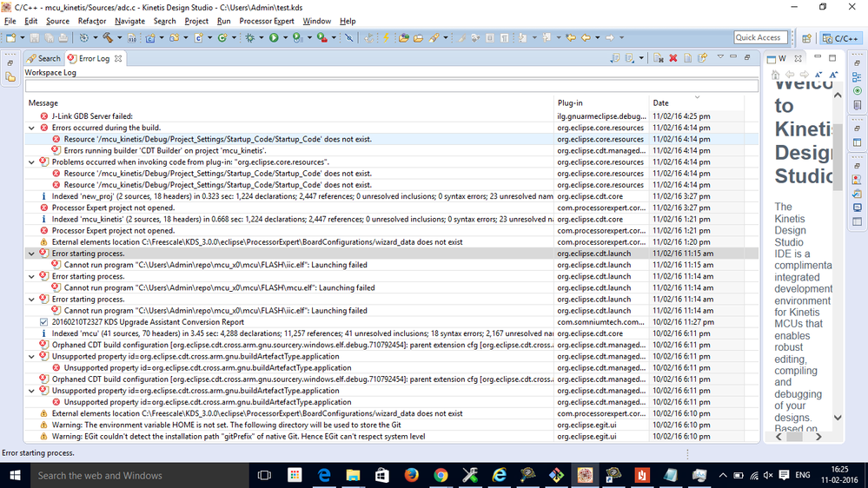Viewport: 868px width, 488px height.
Task: Click the Export Log icon
Action: 615,57
